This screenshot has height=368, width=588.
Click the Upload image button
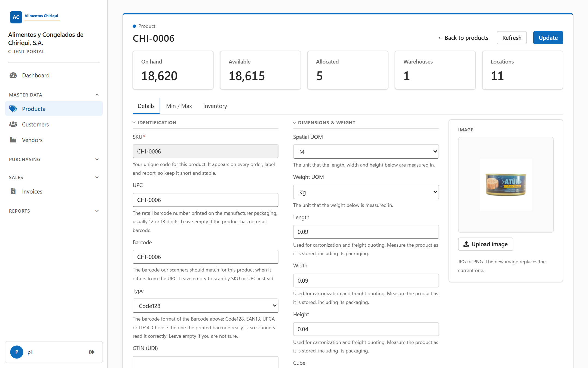pyautogui.click(x=486, y=244)
